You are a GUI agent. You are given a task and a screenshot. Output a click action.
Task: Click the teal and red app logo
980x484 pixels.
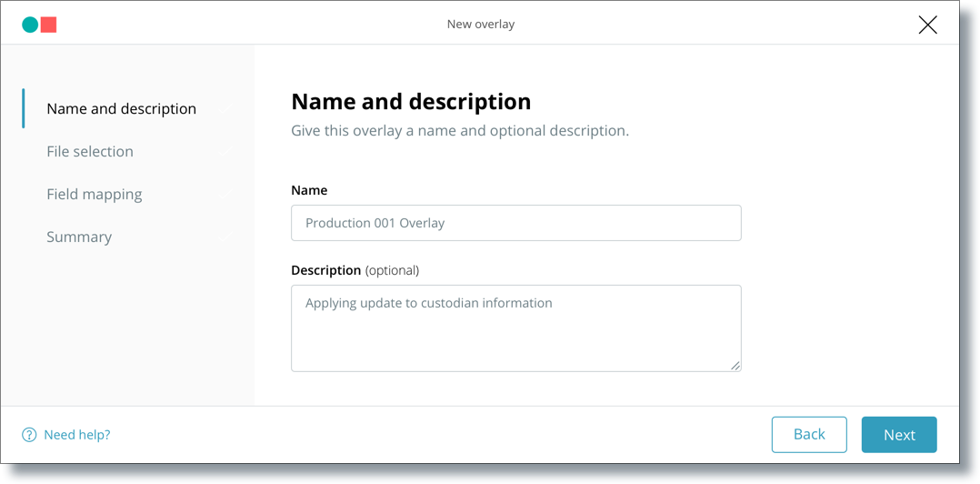tap(39, 25)
